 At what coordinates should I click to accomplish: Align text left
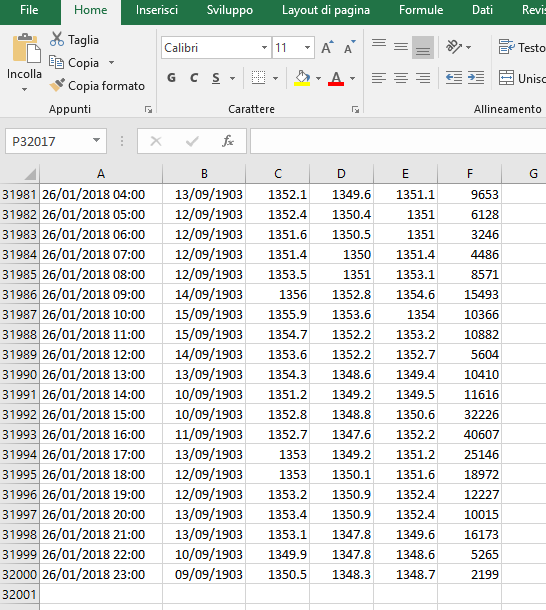coord(379,78)
